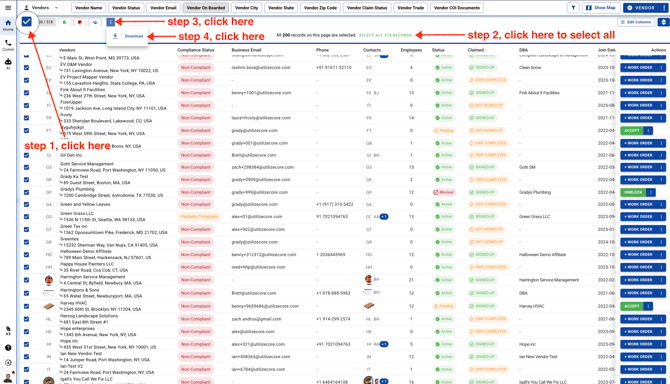Click ACCEPT for Harvey HVAC
Image resolution: width=670 pixels, height=384 pixels.
[632, 306]
